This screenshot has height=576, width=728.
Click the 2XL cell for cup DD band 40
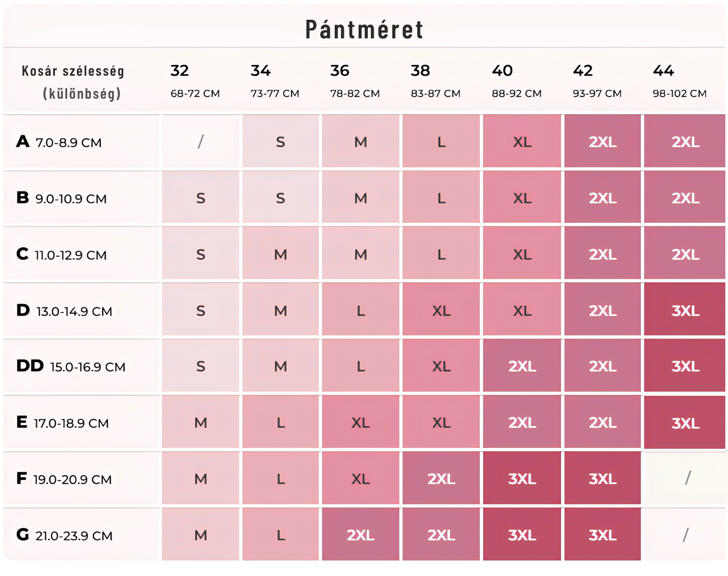[x=522, y=366]
